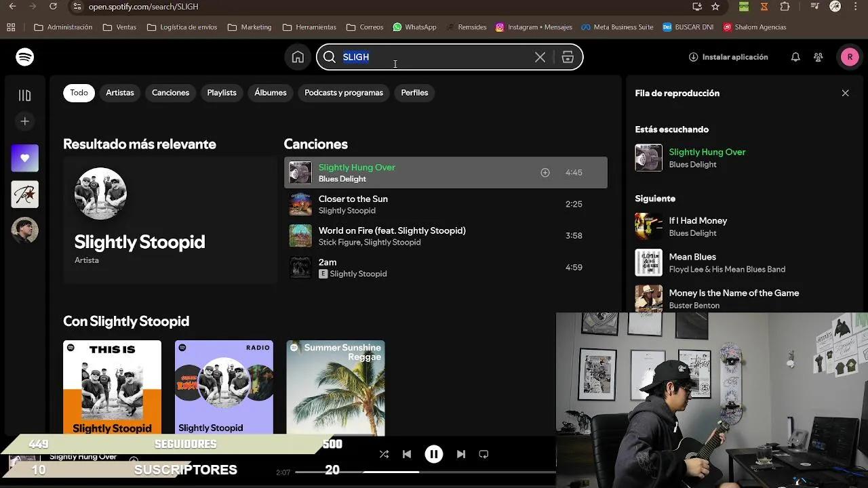Open Marketing bookmarks folder

(x=250, y=27)
